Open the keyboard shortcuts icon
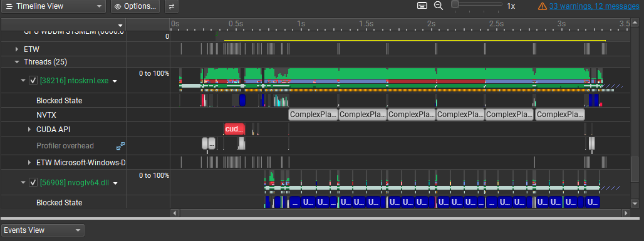 click(422, 6)
